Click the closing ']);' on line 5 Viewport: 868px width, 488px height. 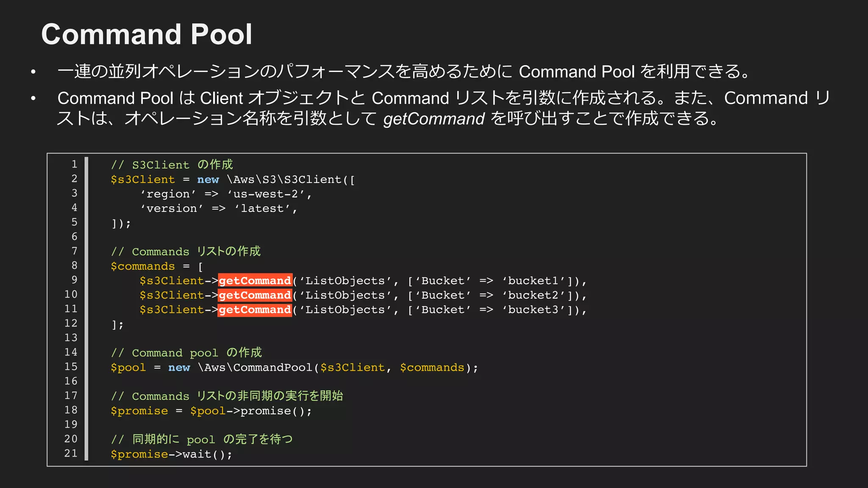click(x=121, y=223)
